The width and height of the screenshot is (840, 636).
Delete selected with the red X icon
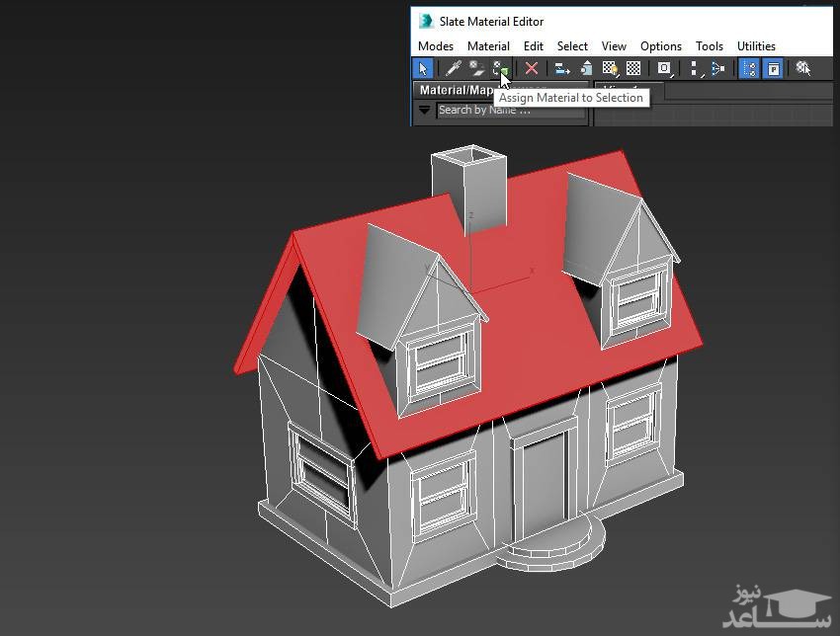pos(532,68)
